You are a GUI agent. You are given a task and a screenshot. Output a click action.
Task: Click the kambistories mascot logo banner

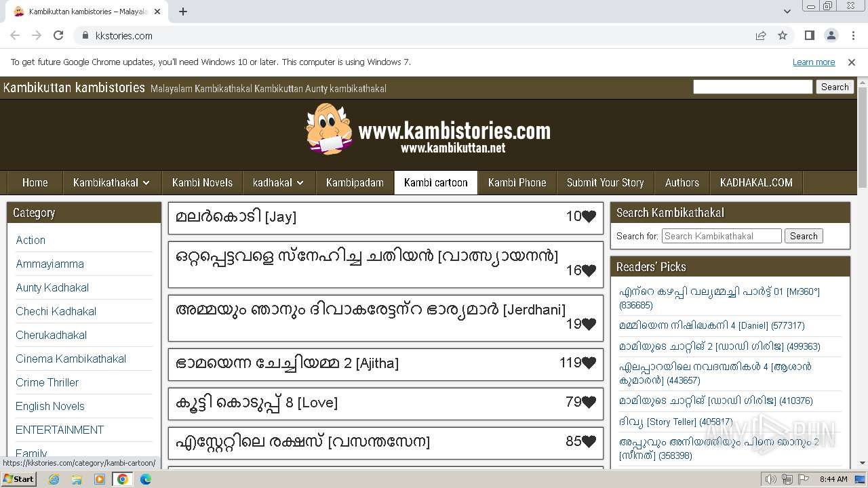pyautogui.click(x=428, y=130)
